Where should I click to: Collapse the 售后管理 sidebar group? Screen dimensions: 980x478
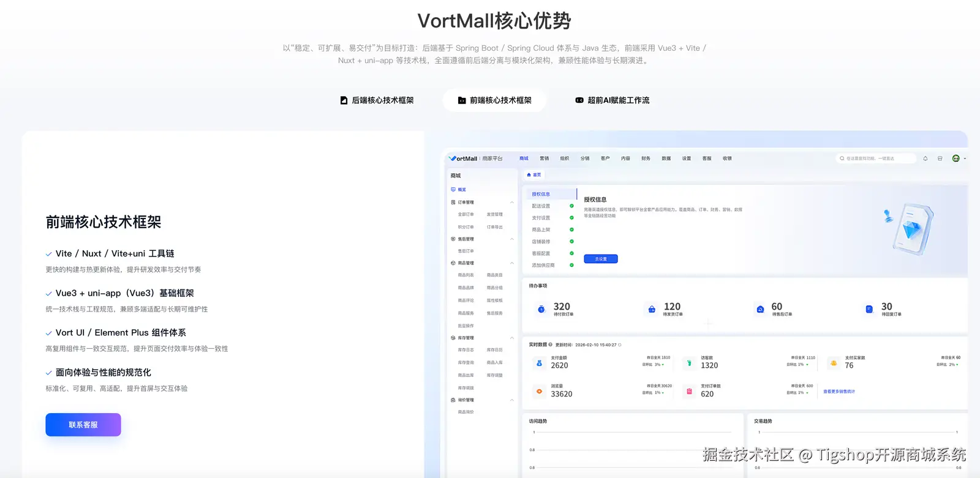click(x=512, y=239)
